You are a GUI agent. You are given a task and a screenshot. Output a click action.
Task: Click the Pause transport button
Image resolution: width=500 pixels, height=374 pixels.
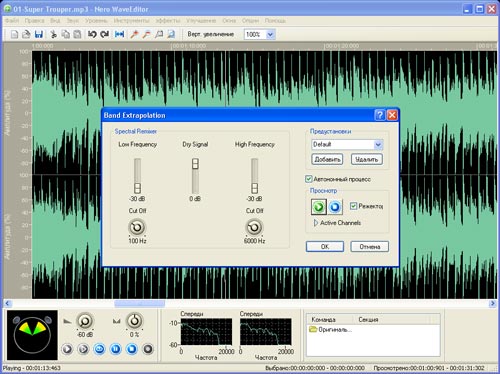point(116,349)
